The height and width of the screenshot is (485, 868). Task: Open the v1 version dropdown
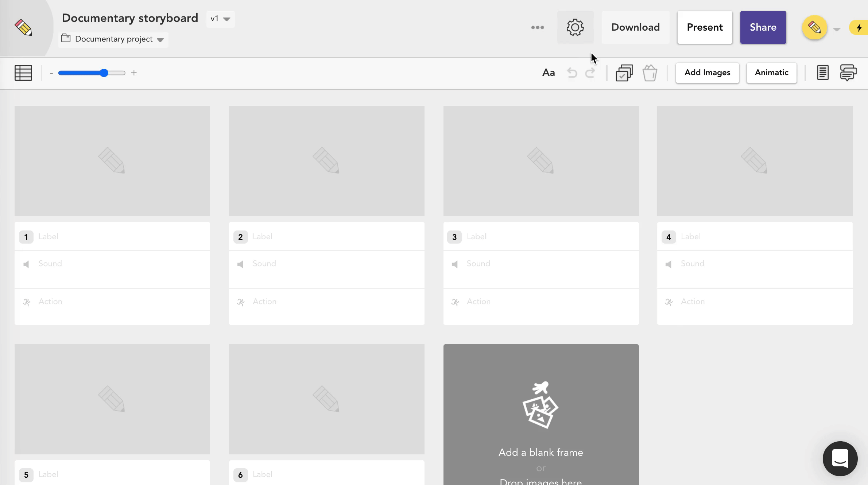coord(220,19)
